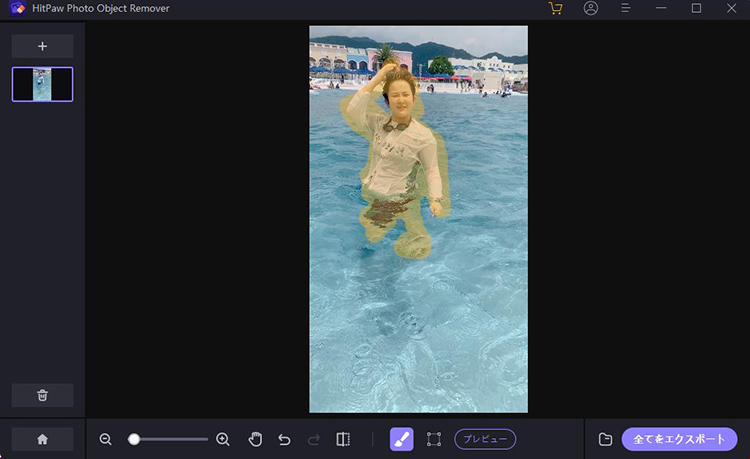Open the hamburger main menu

[x=626, y=8]
